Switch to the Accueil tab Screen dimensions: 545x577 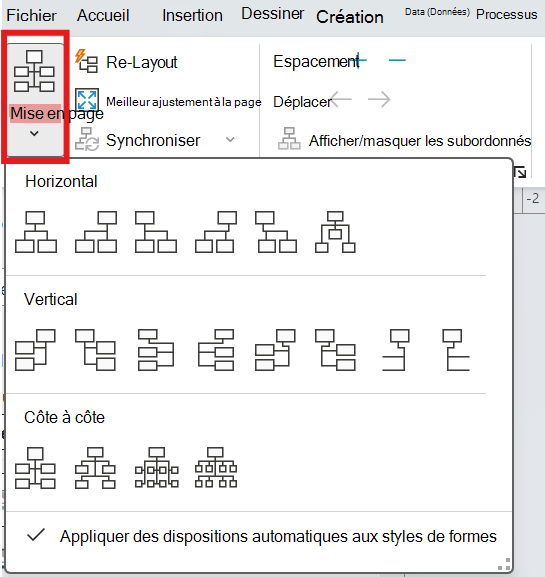(103, 15)
